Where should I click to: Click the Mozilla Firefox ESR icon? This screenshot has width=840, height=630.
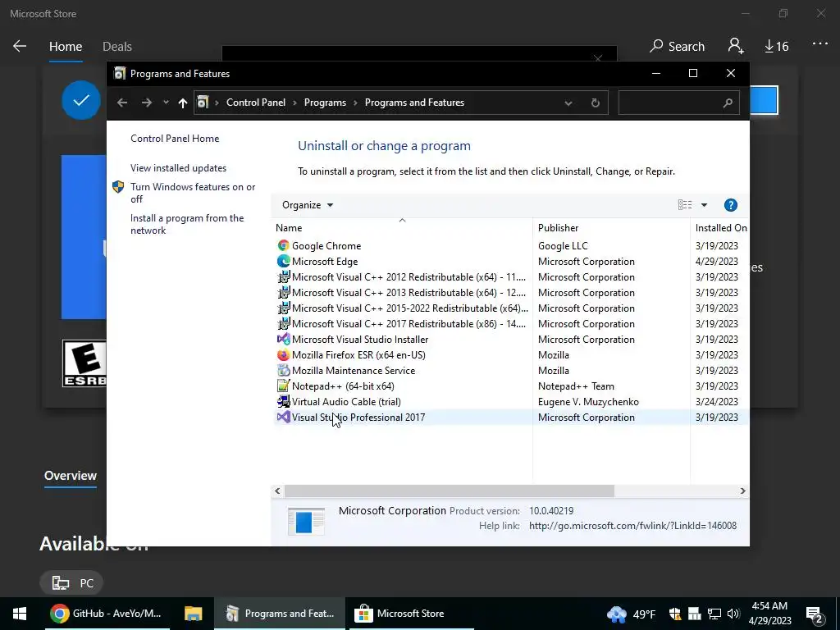283,354
